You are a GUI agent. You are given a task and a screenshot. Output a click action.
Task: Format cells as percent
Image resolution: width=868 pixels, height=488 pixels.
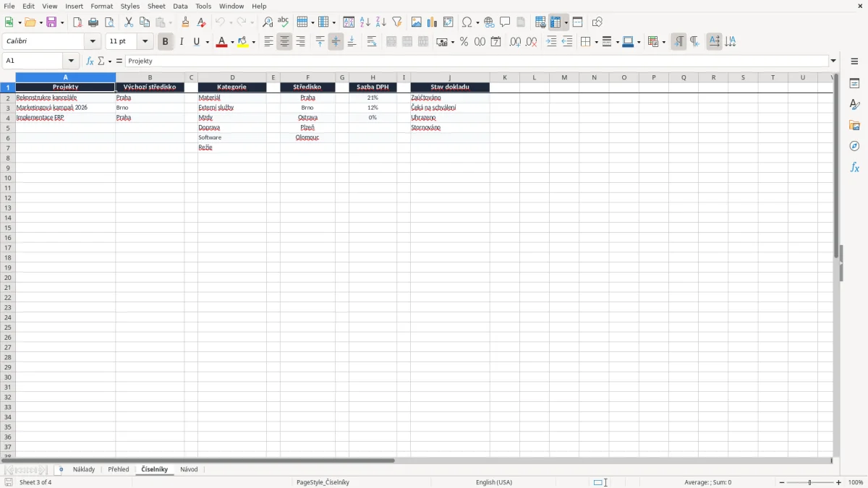point(464,42)
